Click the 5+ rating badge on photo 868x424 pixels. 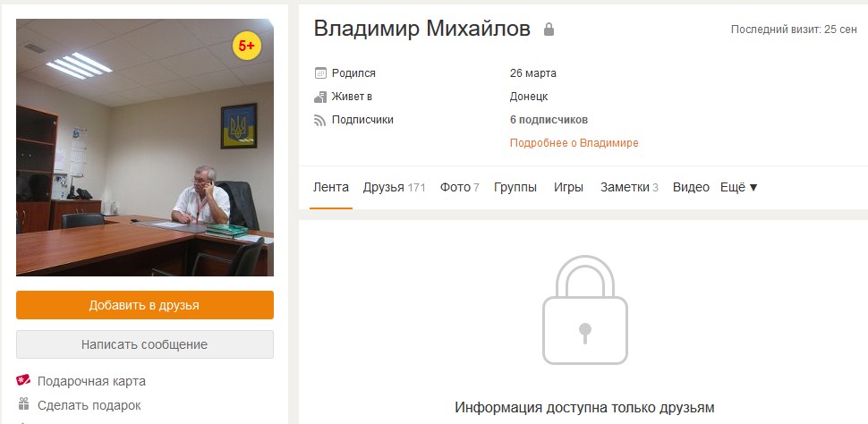tap(246, 46)
